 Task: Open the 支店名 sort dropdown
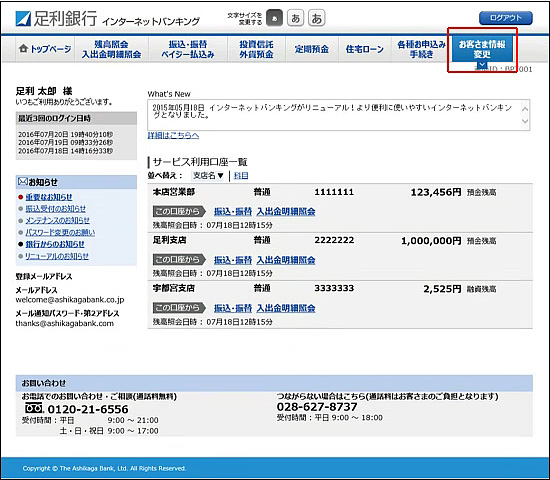click(x=208, y=175)
